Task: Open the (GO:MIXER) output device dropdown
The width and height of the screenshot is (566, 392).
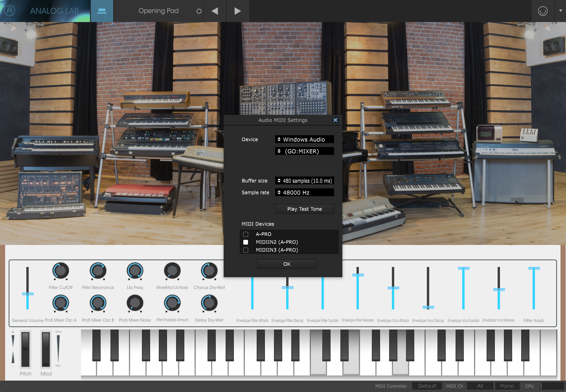Action: (x=305, y=151)
